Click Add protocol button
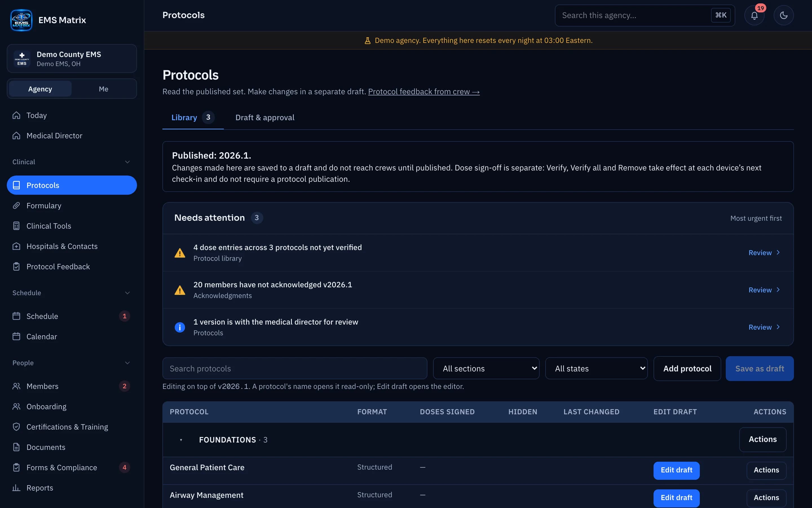812x508 pixels. [687, 369]
